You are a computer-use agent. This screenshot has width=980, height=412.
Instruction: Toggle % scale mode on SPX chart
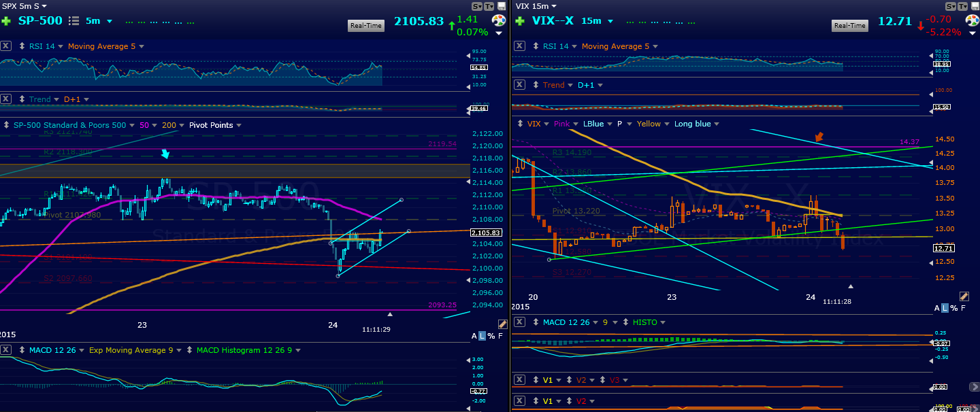pyautogui.click(x=491, y=336)
